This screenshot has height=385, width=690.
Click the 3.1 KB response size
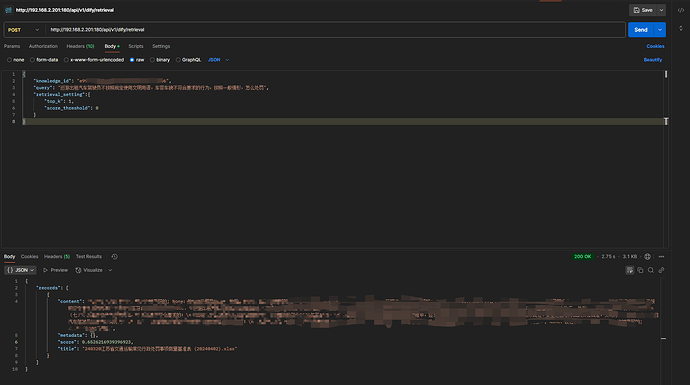[x=630, y=257]
